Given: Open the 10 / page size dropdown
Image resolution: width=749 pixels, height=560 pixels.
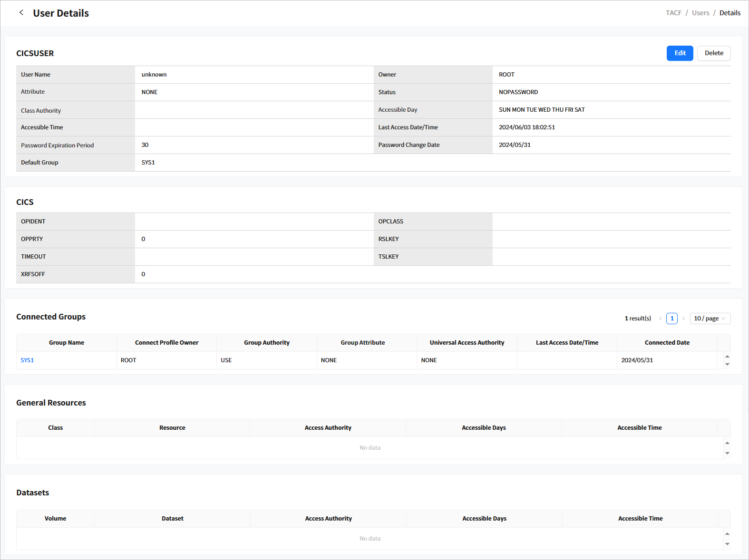Looking at the screenshot, I should coord(710,319).
